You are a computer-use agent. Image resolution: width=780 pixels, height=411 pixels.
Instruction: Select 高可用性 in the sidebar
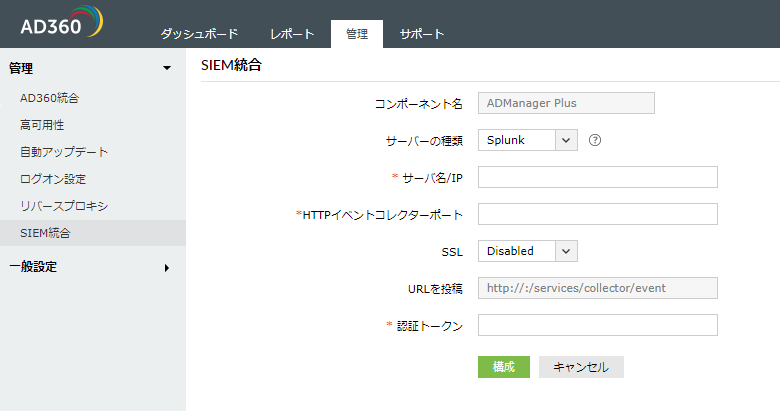pyautogui.click(x=42, y=125)
